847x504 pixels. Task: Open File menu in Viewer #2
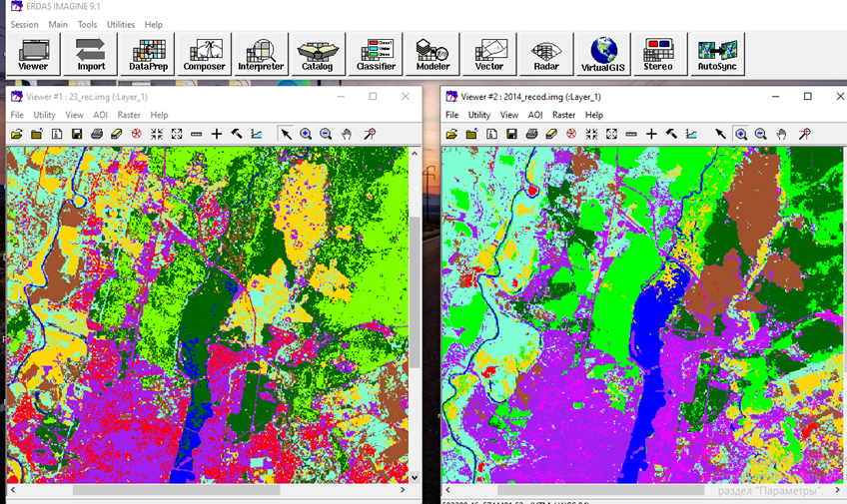coord(452,115)
